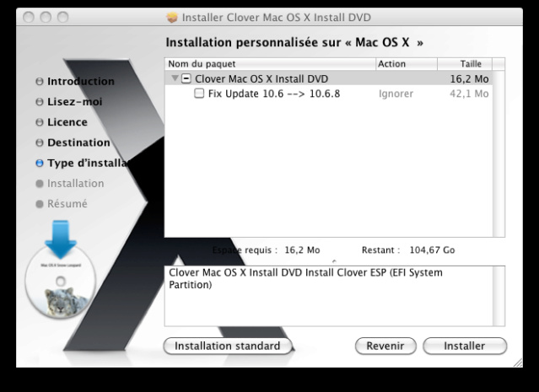Screen dimensions: 539x392
Task: Click the package list vertical scrollbar
Action: [499, 153]
